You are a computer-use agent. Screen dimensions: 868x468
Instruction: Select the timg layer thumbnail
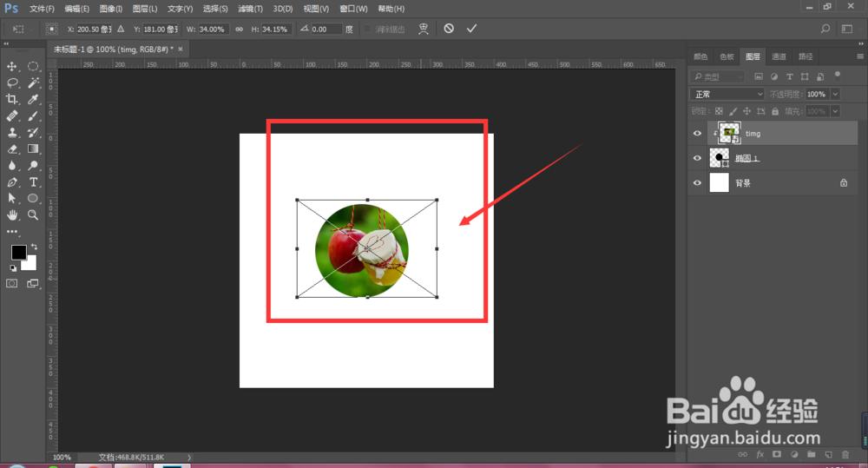(x=729, y=133)
